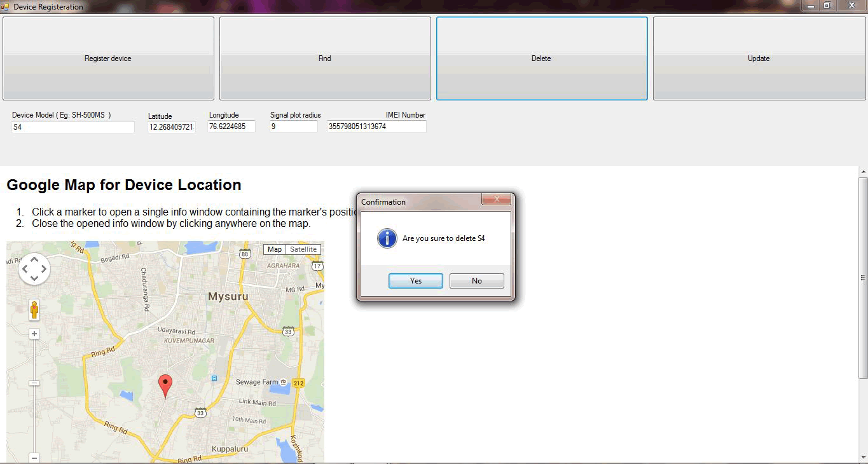The height and width of the screenshot is (464, 868).
Task: Click the Device Registeration window icon
Action: (5, 6)
